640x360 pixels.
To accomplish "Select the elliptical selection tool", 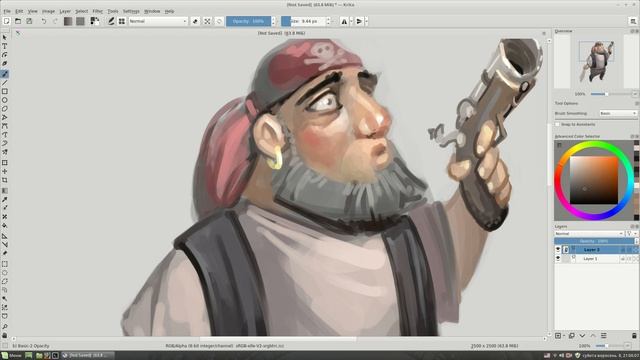I will point(4,273).
